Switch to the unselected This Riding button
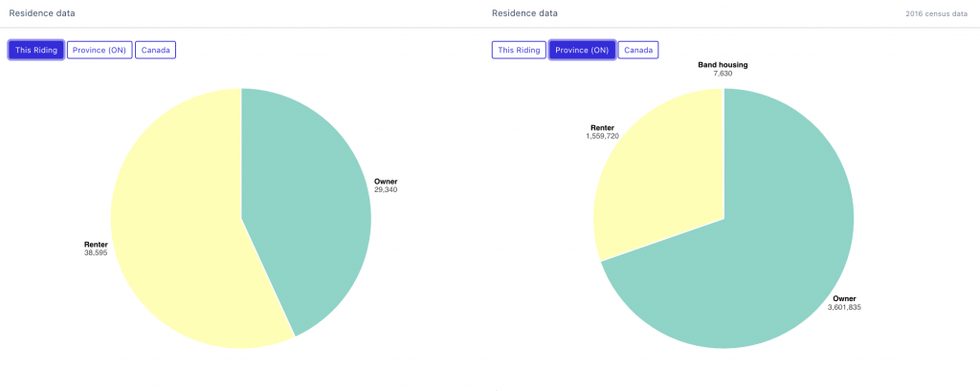This screenshot has height=391, width=980. pyautogui.click(x=519, y=50)
